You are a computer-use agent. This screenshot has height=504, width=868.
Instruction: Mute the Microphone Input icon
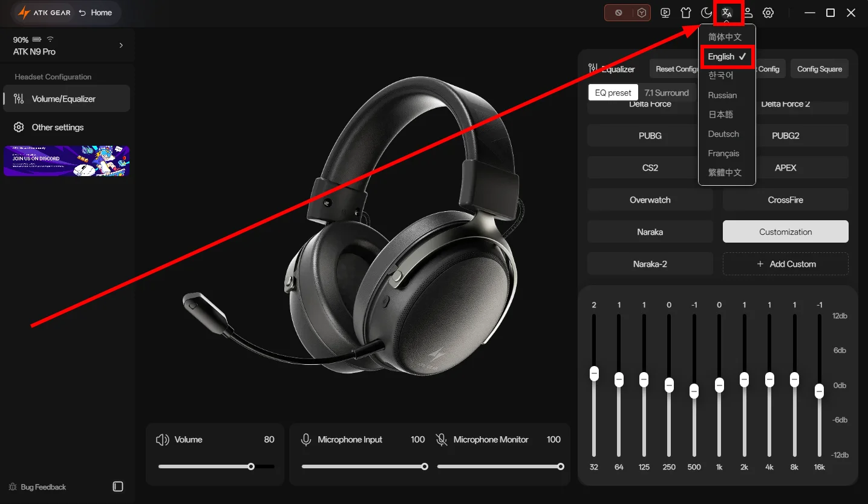[x=306, y=440]
